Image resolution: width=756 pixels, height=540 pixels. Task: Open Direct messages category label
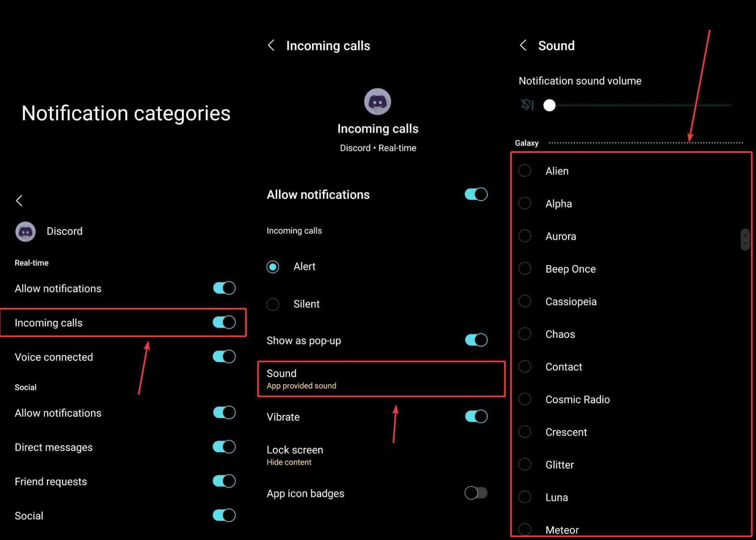(54, 447)
